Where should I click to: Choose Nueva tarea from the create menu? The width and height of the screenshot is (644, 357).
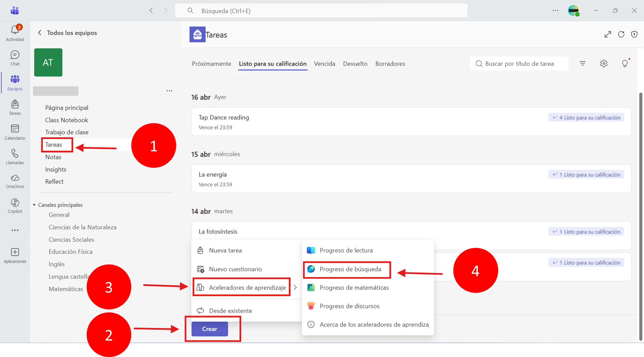246,250
